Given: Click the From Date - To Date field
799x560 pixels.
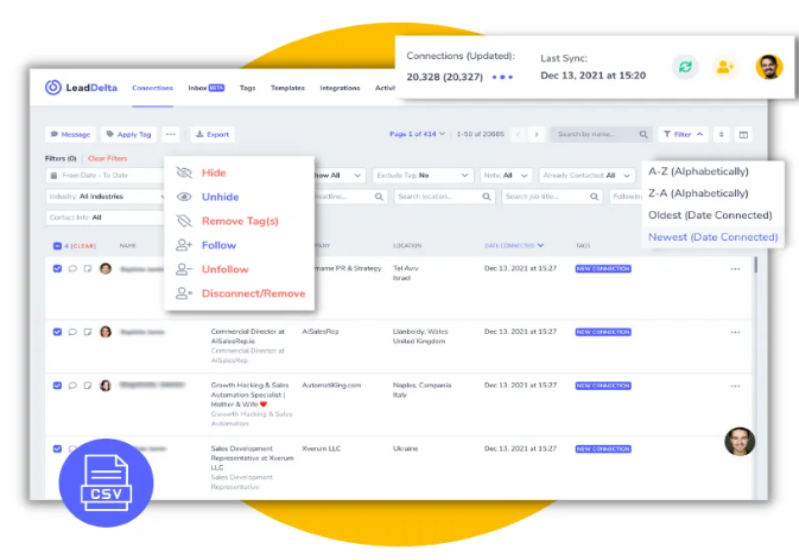Looking at the screenshot, I should (104, 175).
